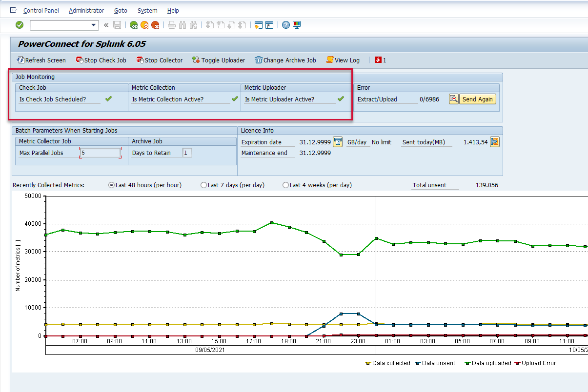Click the red Cancel icon in toolbar
Viewport: 588px width, 392px height.
pyautogui.click(x=155, y=25)
